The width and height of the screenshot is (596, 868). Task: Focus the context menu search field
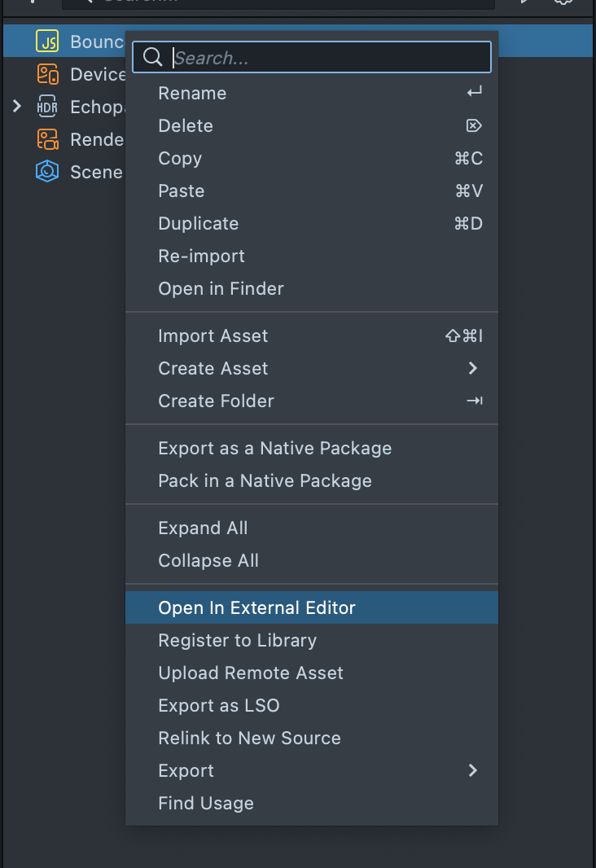click(329, 58)
